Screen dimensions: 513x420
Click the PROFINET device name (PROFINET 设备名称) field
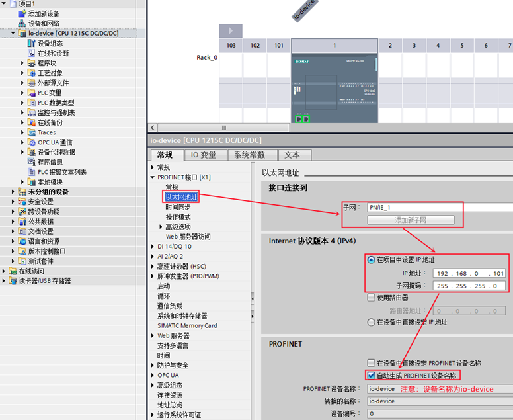pos(440,389)
